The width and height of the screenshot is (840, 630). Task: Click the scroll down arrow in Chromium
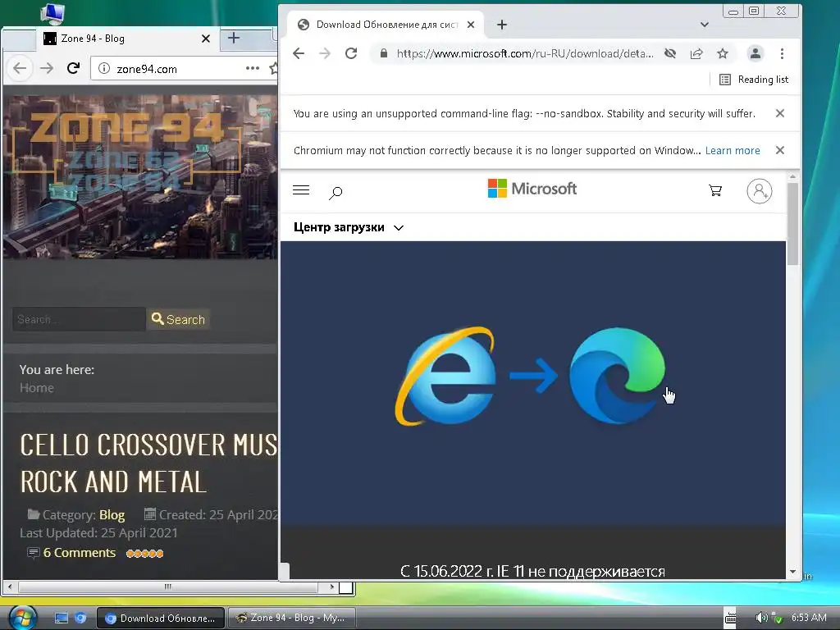[793, 572]
